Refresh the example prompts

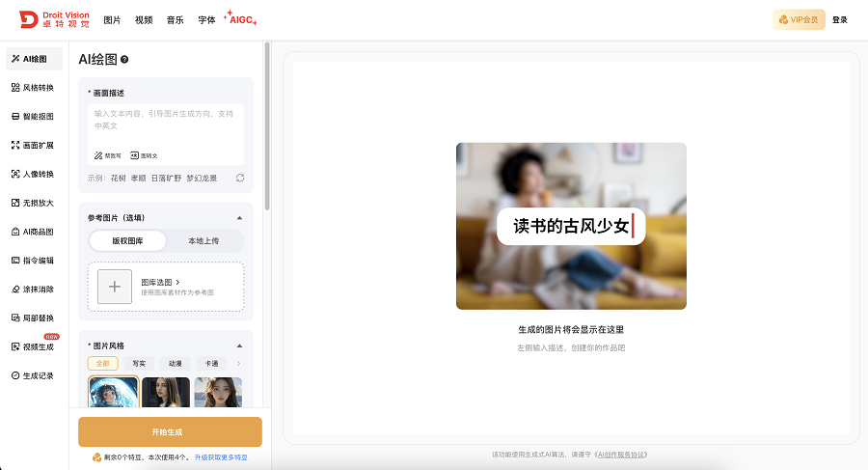[239, 178]
